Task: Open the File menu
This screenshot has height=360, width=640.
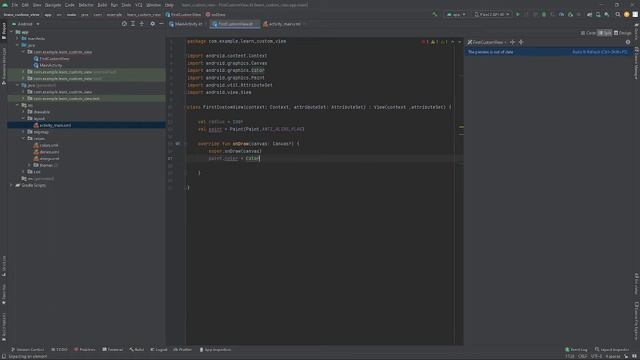Action: pyautogui.click(x=14, y=5)
